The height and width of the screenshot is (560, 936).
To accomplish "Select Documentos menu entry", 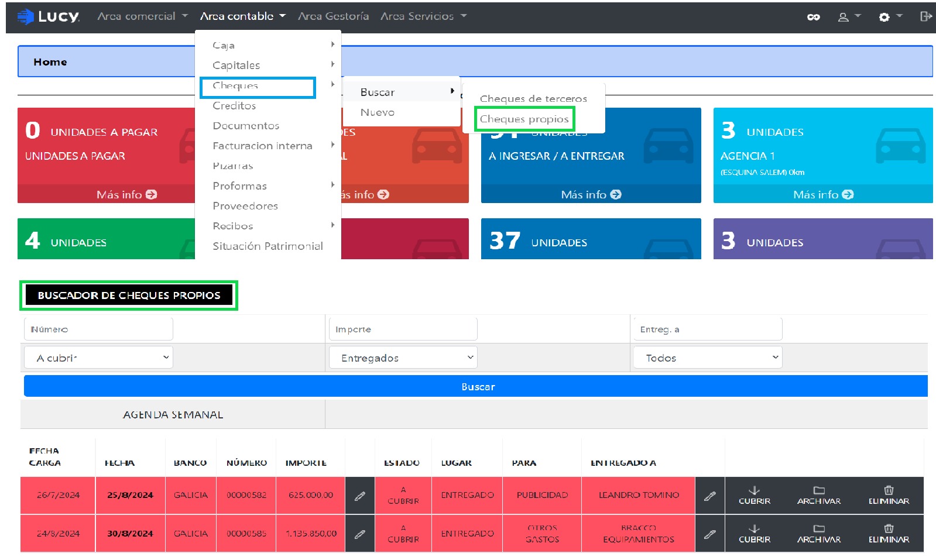I will click(246, 126).
